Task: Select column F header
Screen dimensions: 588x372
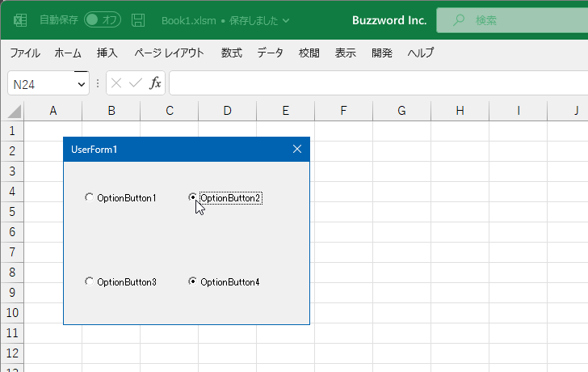Action: pyautogui.click(x=343, y=111)
